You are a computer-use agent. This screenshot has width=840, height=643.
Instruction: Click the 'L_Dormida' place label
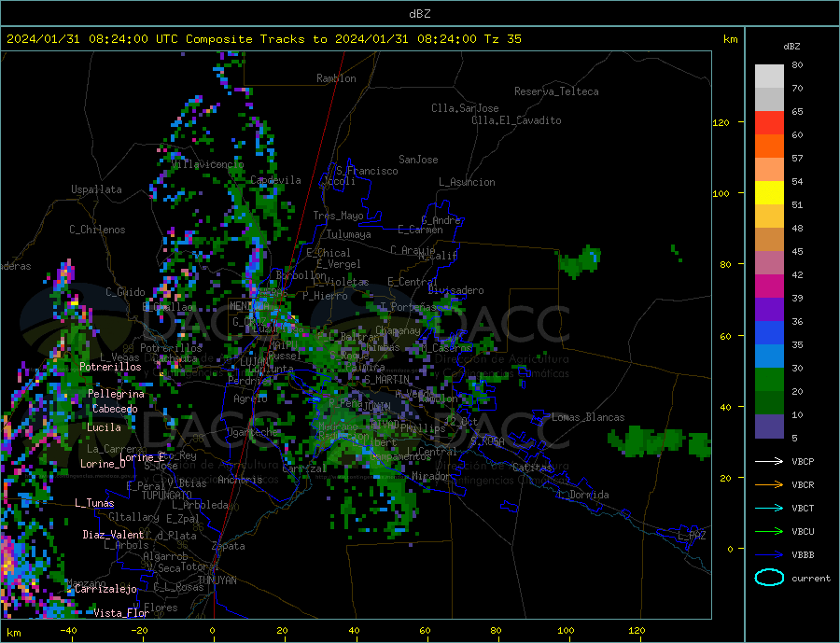583,495
